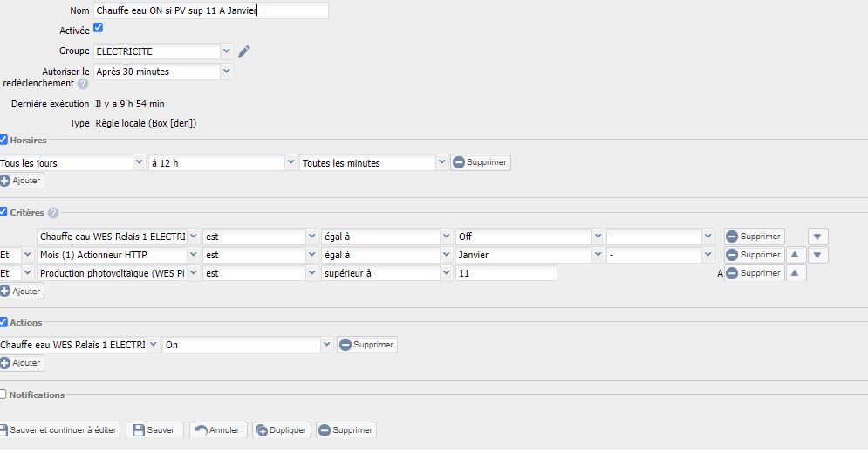Move the Janvier criterion row up
Screen dimensions: 868x453
pyautogui.click(x=796, y=255)
